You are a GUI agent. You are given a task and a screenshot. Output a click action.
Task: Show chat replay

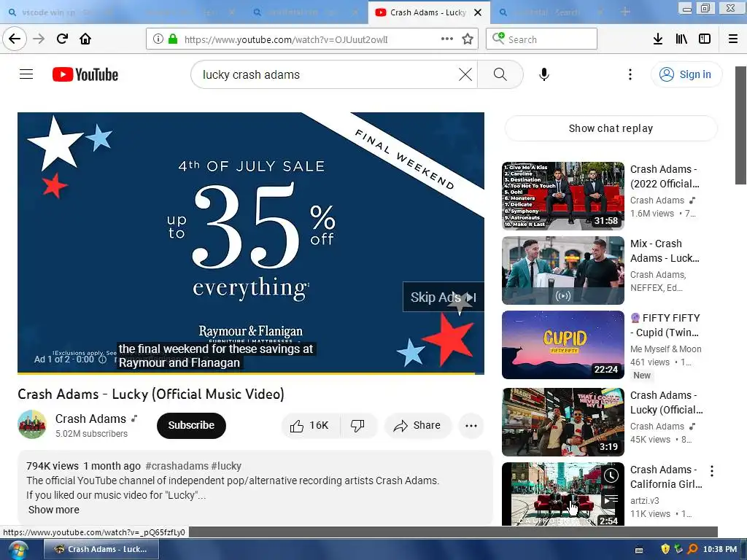coord(611,128)
